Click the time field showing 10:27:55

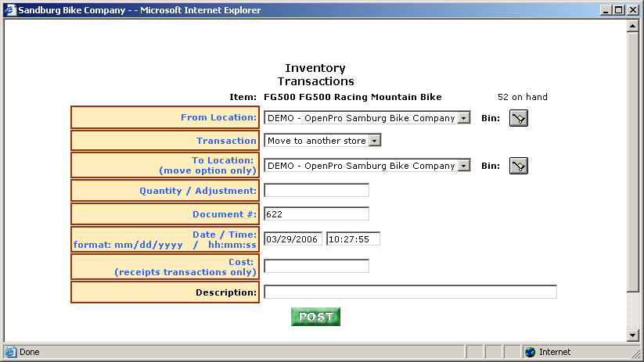[x=353, y=238]
